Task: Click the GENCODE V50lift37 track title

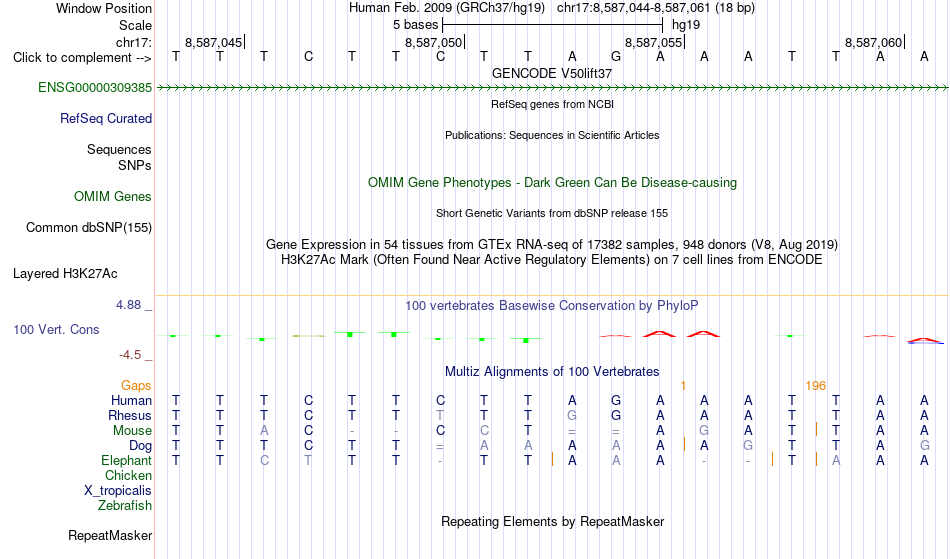Action: (552, 73)
